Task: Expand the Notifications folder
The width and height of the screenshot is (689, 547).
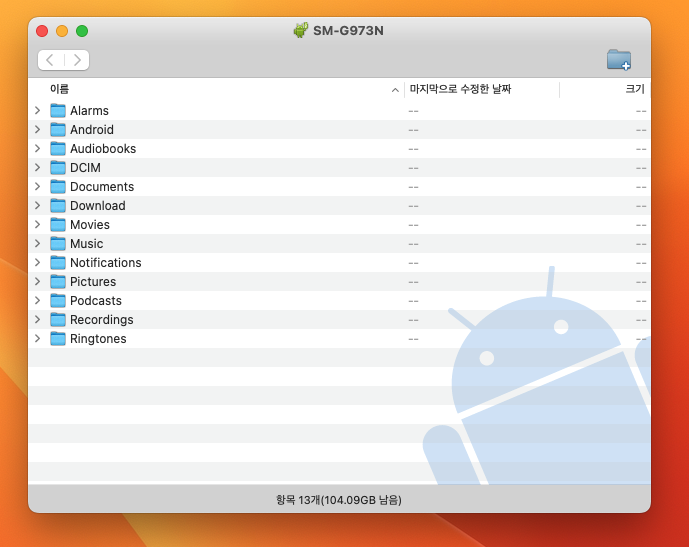Action: (x=38, y=262)
